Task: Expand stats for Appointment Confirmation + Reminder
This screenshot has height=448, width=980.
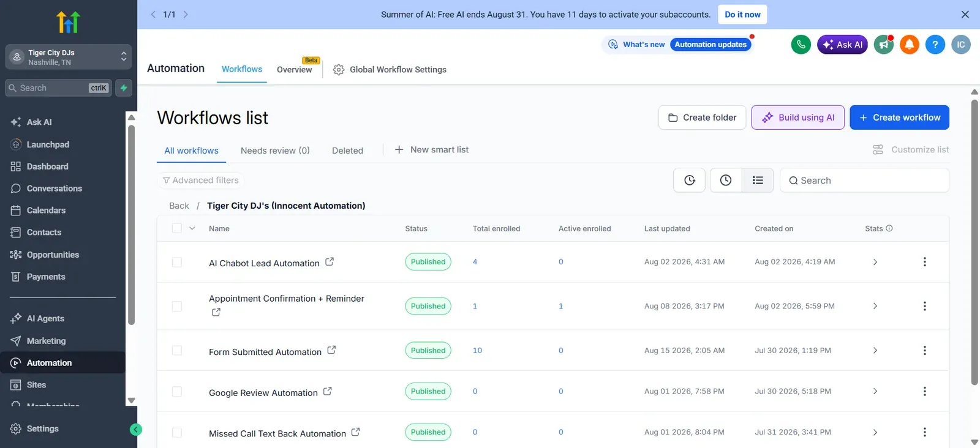Action: 875,306
